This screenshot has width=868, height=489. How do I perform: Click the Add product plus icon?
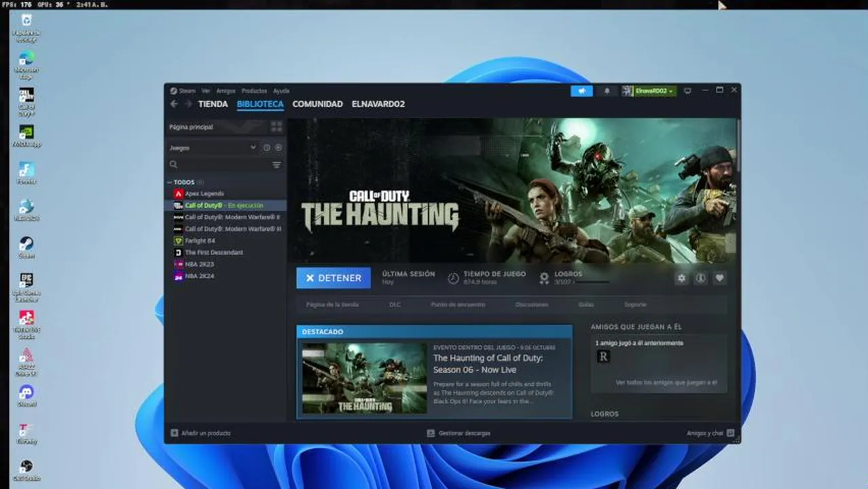point(175,433)
